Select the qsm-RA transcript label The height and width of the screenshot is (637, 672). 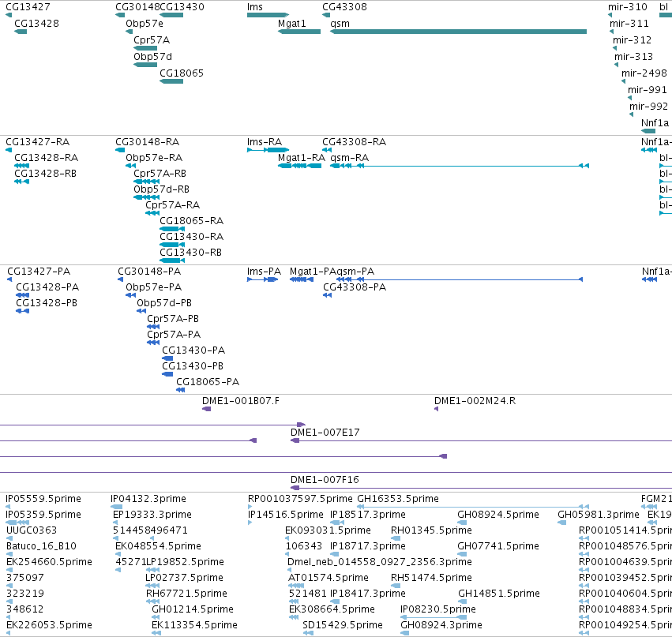click(350, 158)
